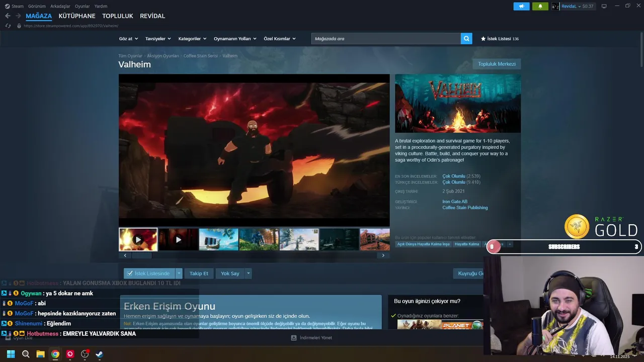Open the REVİDAL profile tab
The image size is (644, 362).
point(152,16)
